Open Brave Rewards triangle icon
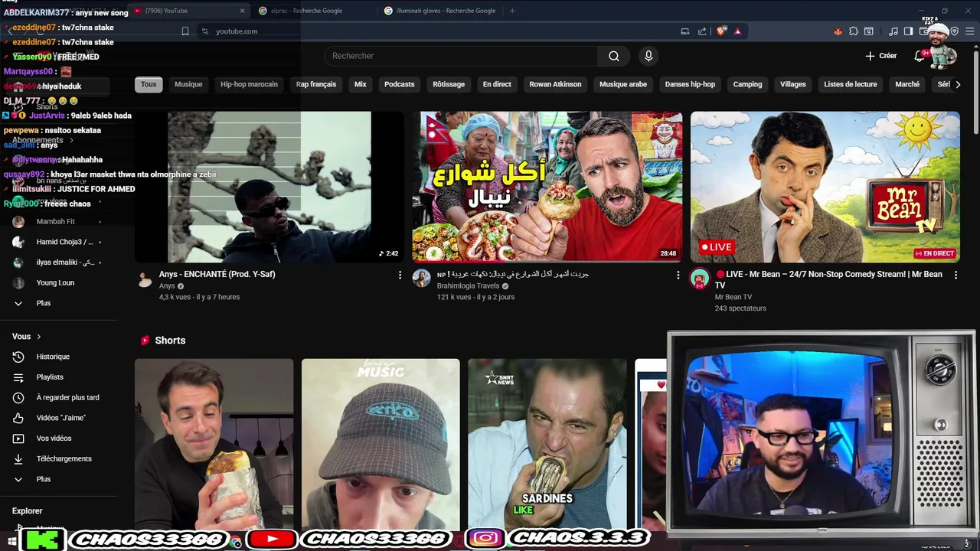The height and width of the screenshot is (551, 980). [x=737, y=31]
